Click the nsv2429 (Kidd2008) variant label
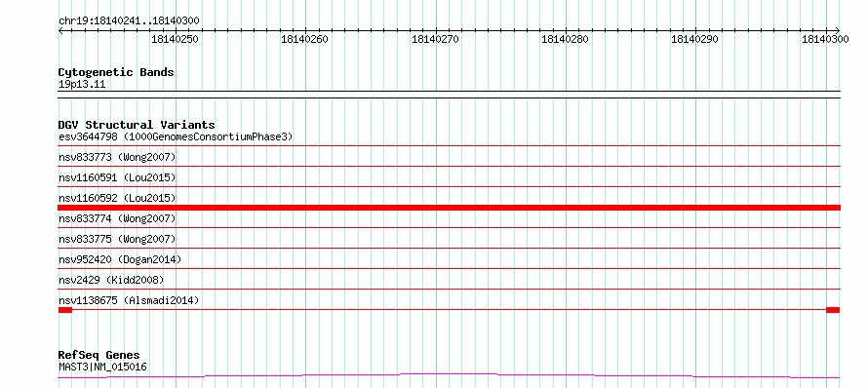Viewport: 868px width, 388px height. (x=111, y=280)
